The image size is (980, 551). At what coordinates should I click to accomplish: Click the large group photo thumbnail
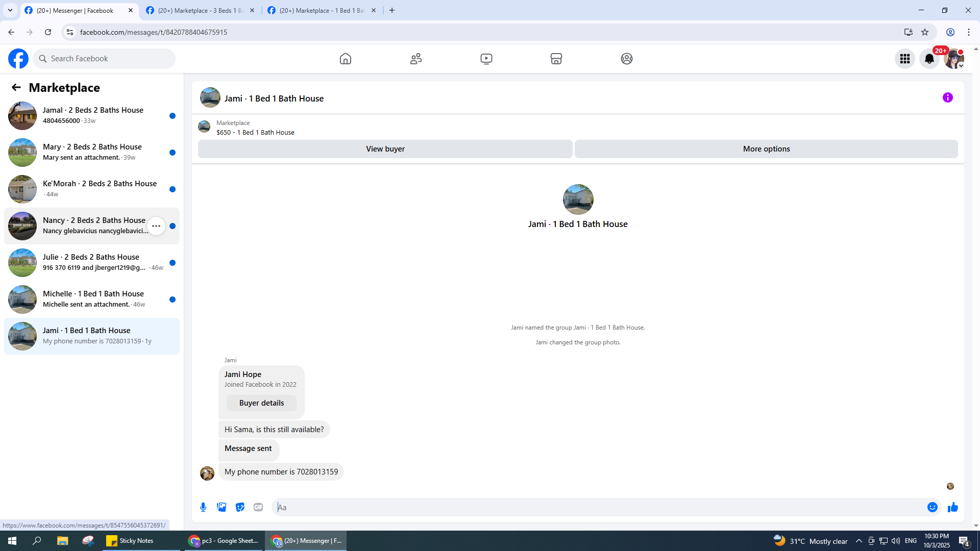(x=578, y=199)
